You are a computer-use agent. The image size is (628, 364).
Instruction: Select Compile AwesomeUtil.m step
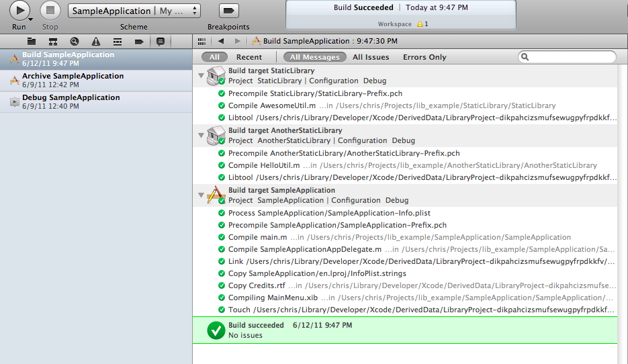point(405,105)
